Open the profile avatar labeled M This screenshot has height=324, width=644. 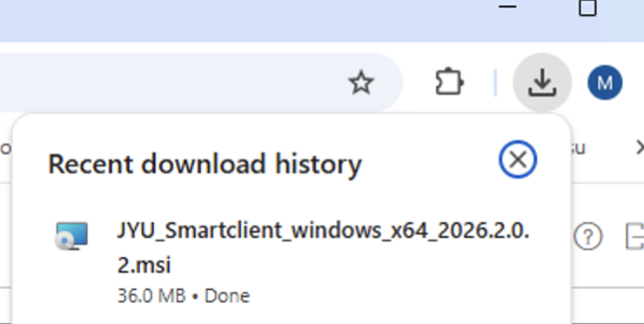[605, 83]
